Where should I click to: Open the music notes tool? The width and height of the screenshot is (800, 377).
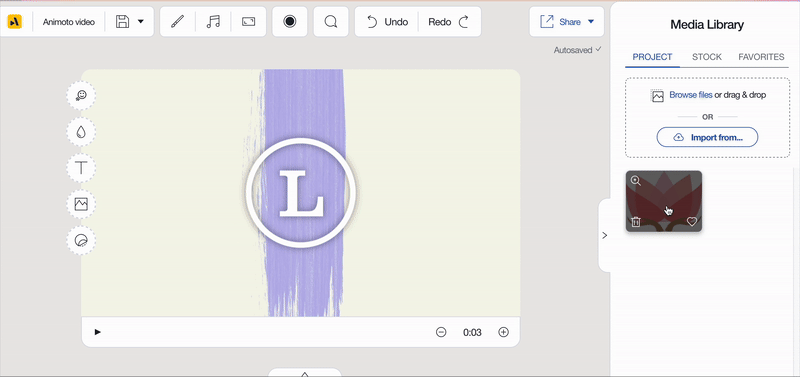coord(213,22)
